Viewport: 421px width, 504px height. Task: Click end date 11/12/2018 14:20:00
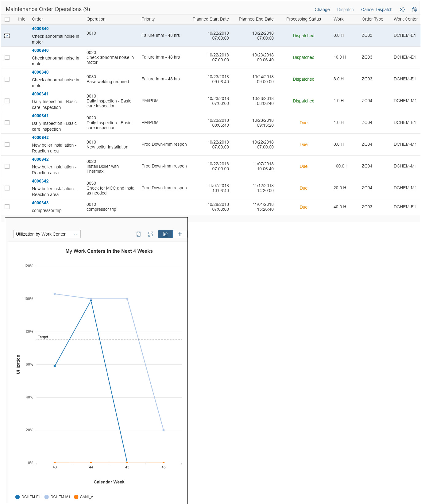[263, 188]
